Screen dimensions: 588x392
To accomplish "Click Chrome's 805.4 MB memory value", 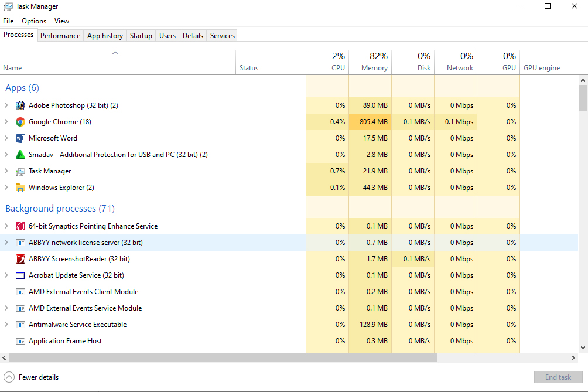I will [x=373, y=122].
